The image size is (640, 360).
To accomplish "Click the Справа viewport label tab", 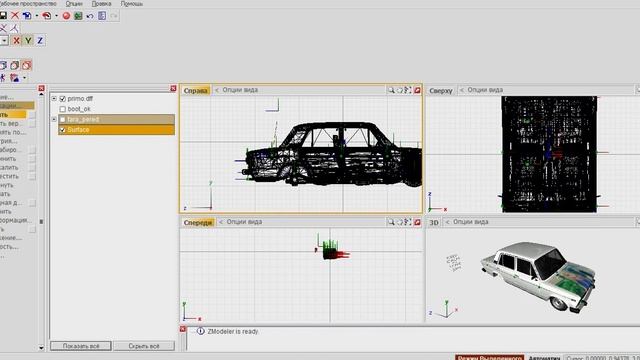I will 196,90.
